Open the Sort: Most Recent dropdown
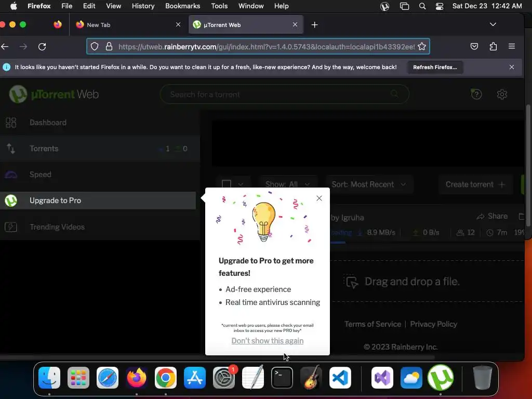 (x=369, y=184)
